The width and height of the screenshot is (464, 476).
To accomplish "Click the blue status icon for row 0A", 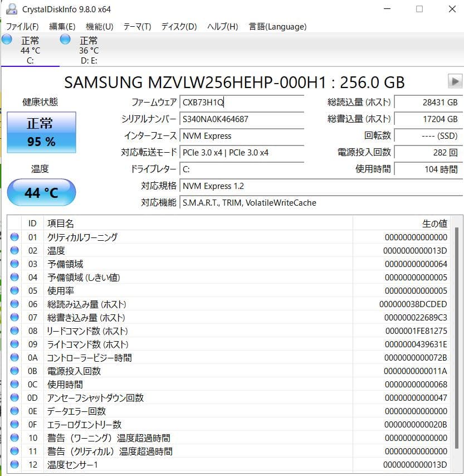I will tap(14, 357).
